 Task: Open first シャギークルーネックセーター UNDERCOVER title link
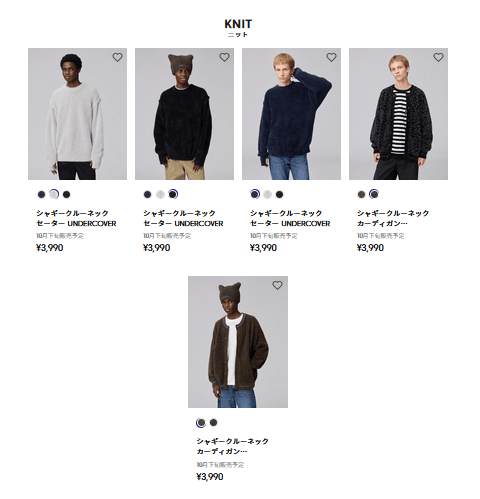coord(76,218)
